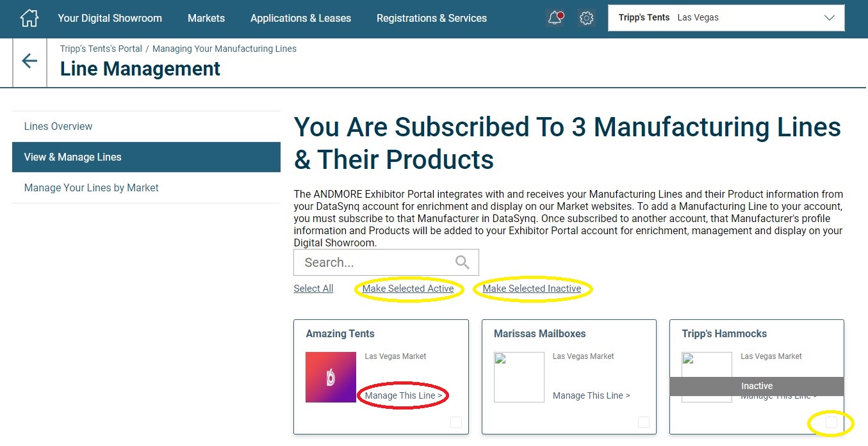Click Managing Your Manufacturing Lines breadcrumb
The height and width of the screenshot is (446, 868).
click(x=224, y=49)
